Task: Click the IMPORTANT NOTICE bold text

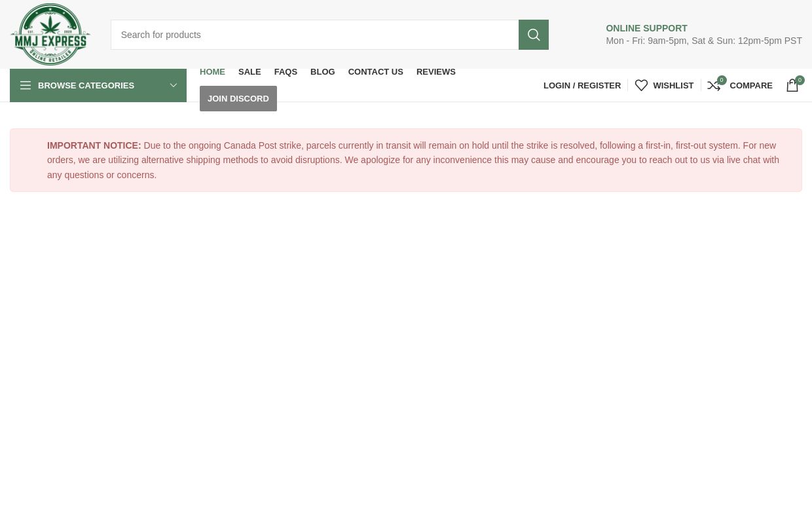Action: click(94, 145)
